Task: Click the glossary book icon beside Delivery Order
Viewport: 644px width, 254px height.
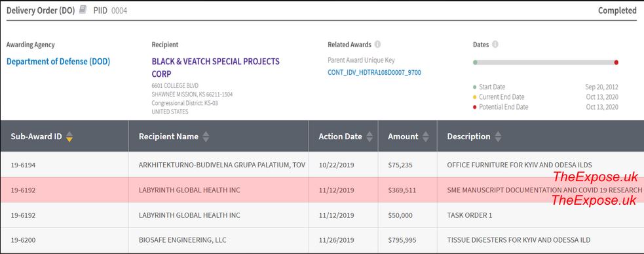Action: [83, 11]
